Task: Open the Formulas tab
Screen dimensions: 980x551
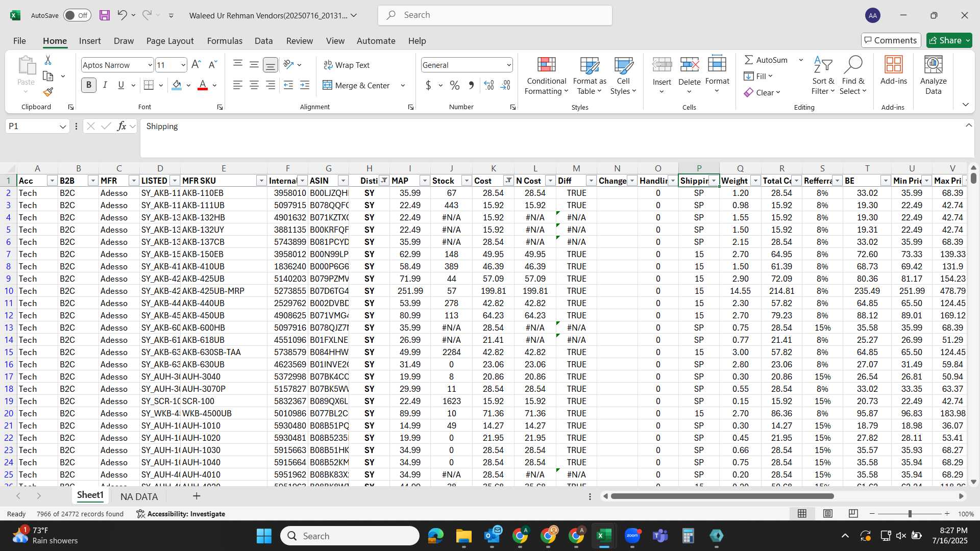Action: [x=225, y=41]
